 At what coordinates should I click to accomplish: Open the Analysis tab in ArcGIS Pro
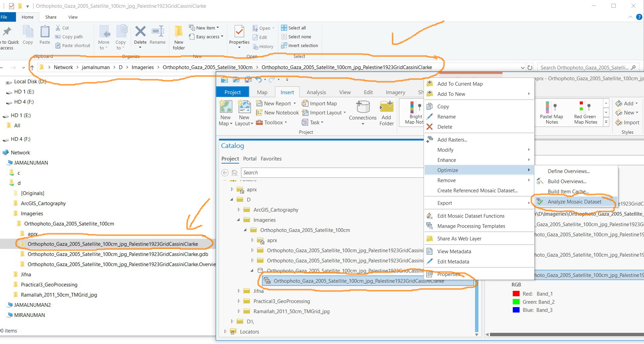coord(316,92)
